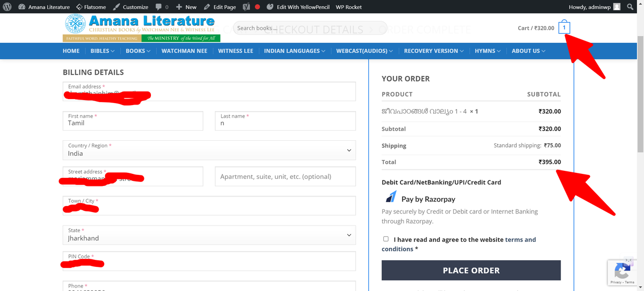Click Apartment, suite, unit optional field

[x=285, y=176]
